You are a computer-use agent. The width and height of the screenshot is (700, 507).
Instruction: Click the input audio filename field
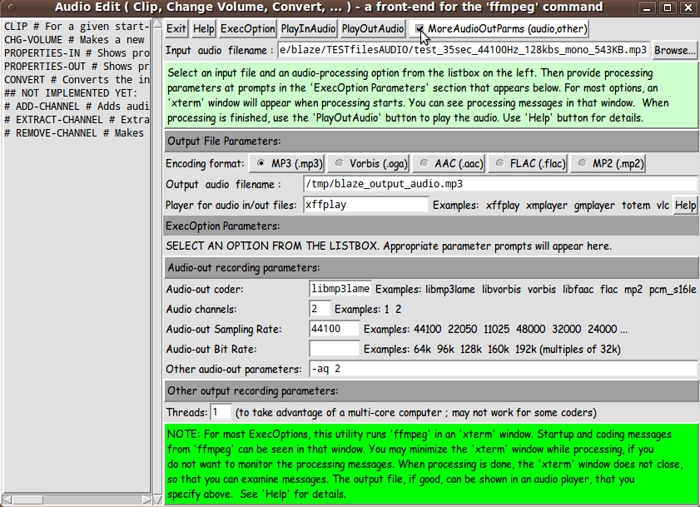point(463,50)
